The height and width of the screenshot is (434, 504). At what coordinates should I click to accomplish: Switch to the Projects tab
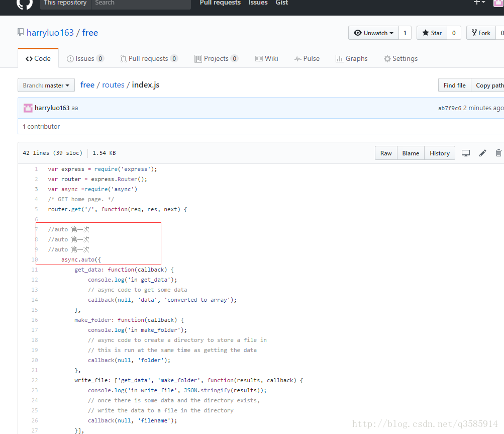(216, 58)
